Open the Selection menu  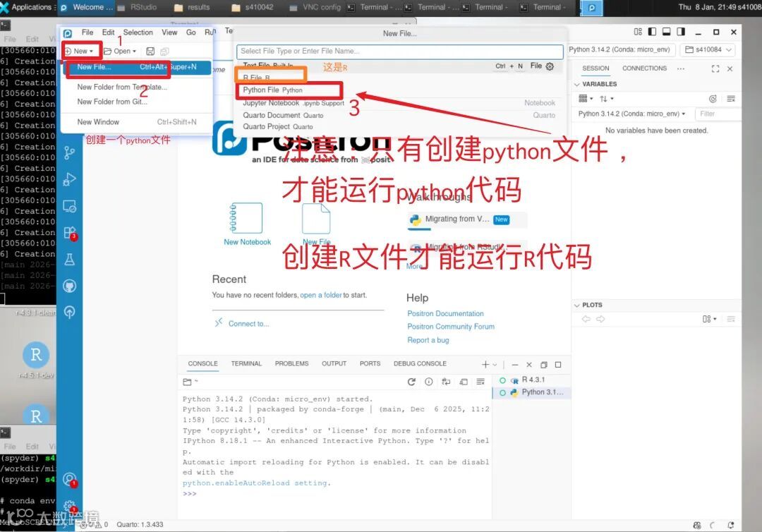(x=138, y=32)
